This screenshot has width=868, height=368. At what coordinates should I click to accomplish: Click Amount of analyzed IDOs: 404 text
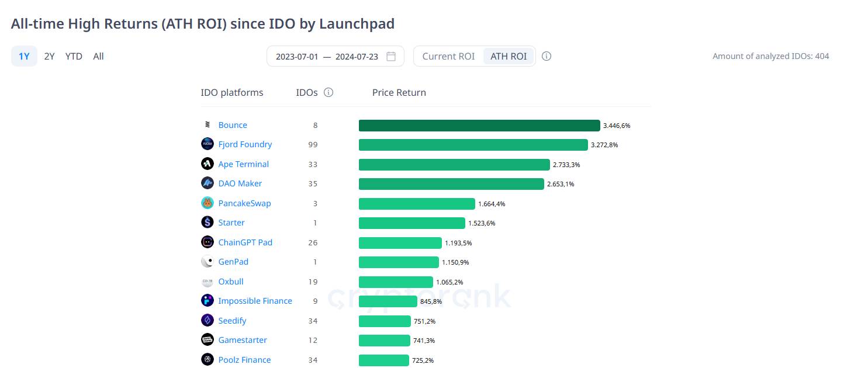(771, 56)
